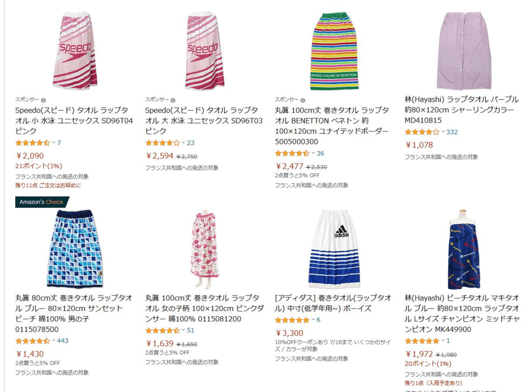Open rating popover chevron beside 36 reviews
The image size is (532, 392).
click(x=313, y=153)
